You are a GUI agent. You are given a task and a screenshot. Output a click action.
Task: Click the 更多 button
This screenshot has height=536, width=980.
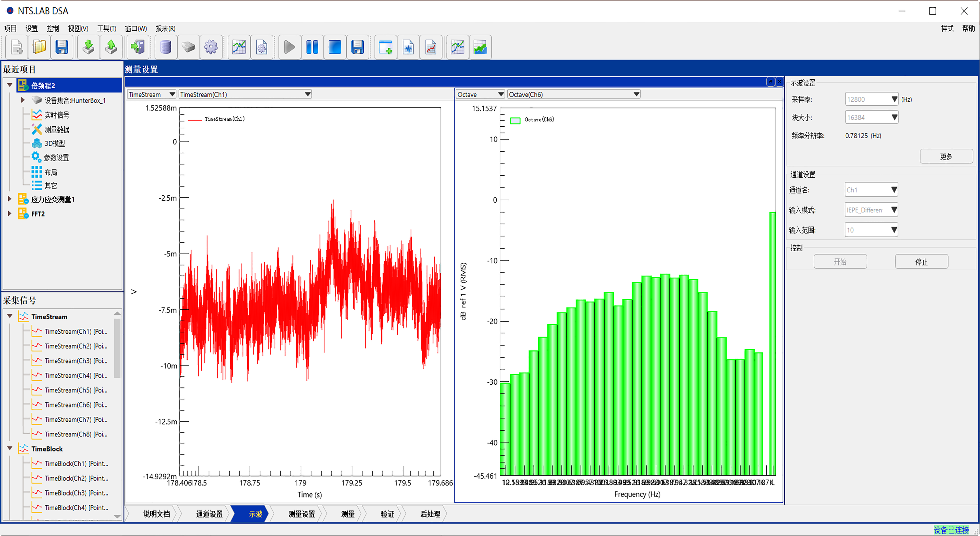tap(946, 157)
